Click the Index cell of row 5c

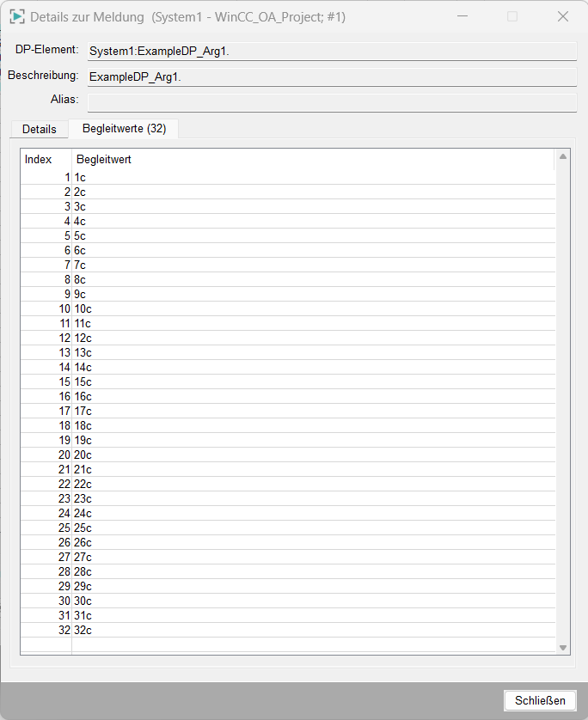click(x=46, y=235)
